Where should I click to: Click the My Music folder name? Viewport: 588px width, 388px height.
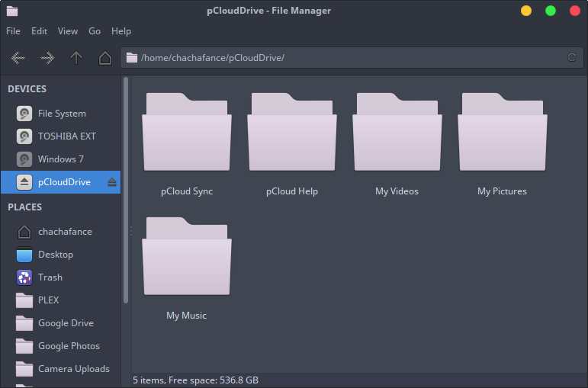tap(187, 316)
